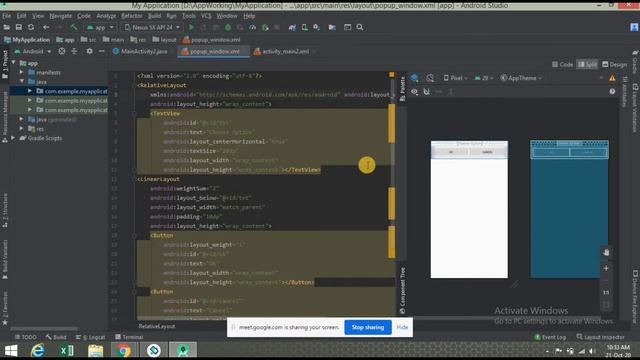Open the AVD Manager icon
The image size is (640, 360).
(x=304, y=27)
